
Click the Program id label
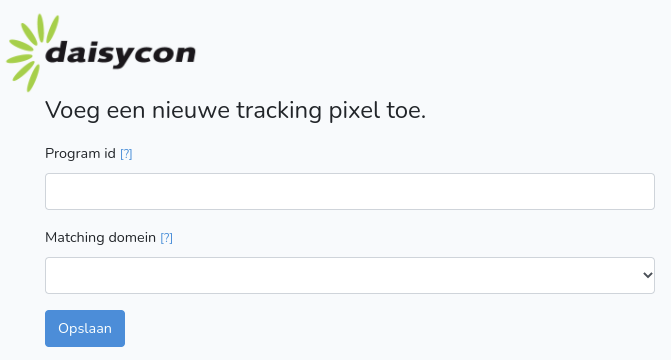point(80,154)
